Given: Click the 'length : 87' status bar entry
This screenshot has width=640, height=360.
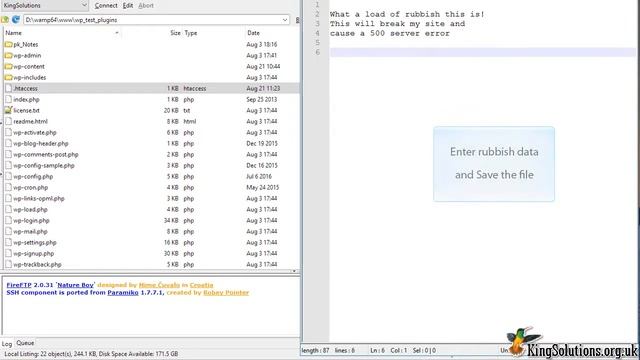Looking at the screenshot, I should 316,351.
